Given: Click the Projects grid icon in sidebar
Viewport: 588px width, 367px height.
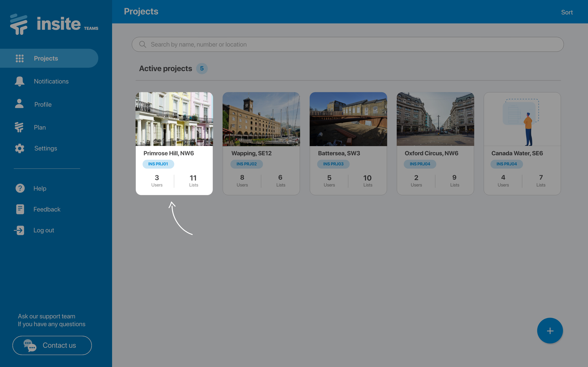Looking at the screenshot, I should click(20, 58).
